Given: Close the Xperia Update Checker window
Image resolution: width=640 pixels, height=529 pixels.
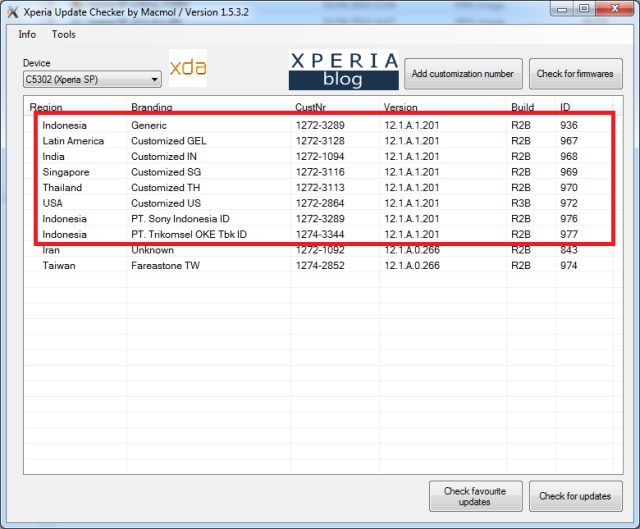Looking at the screenshot, I should point(615,9).
